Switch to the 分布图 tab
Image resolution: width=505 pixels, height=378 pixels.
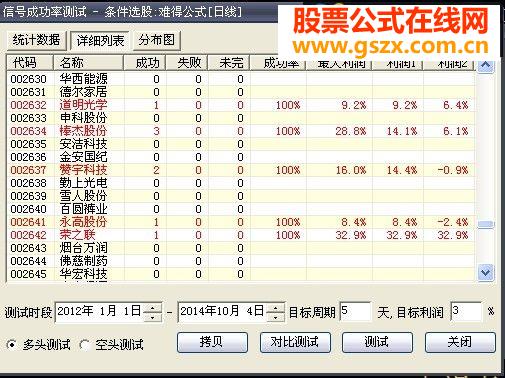click(157, 40)
